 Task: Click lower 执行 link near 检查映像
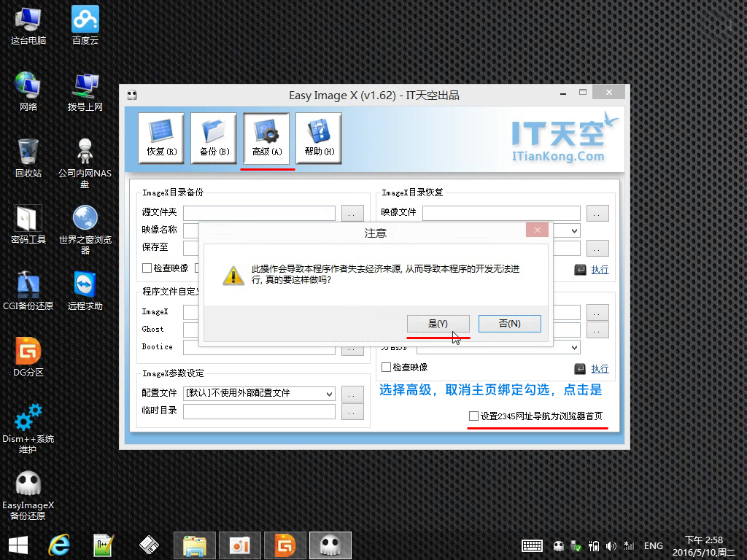(x=600, y=368)
